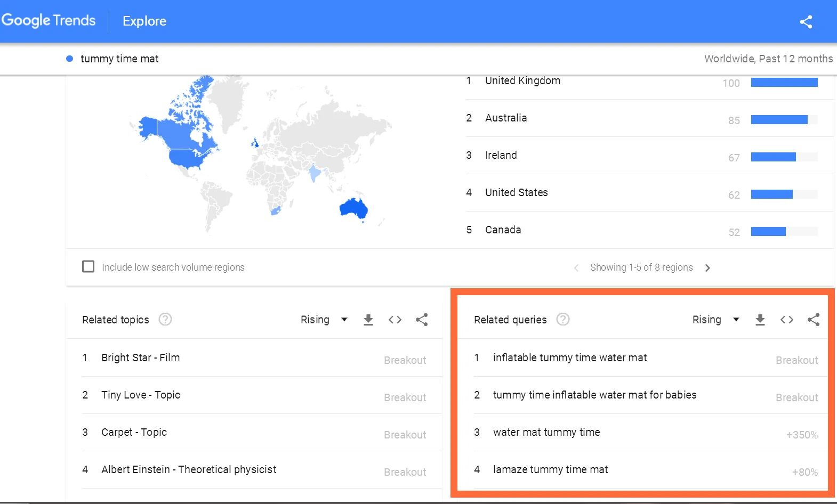
Task: Share the Related topics card
Action: 422,320
